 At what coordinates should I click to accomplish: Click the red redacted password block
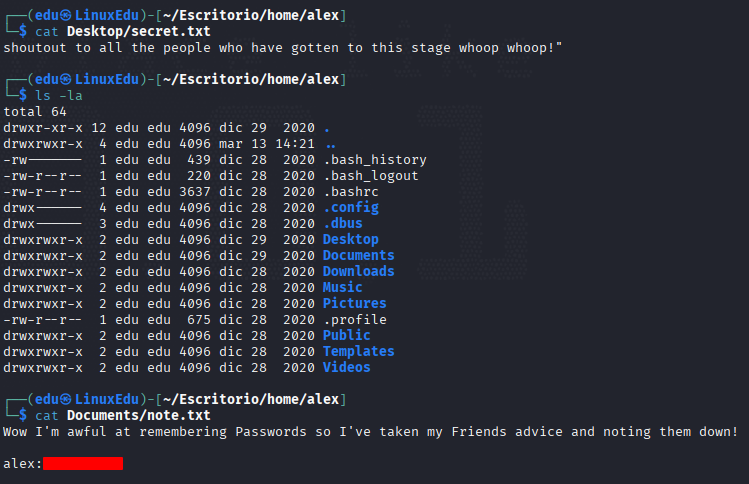coord(83,463)
